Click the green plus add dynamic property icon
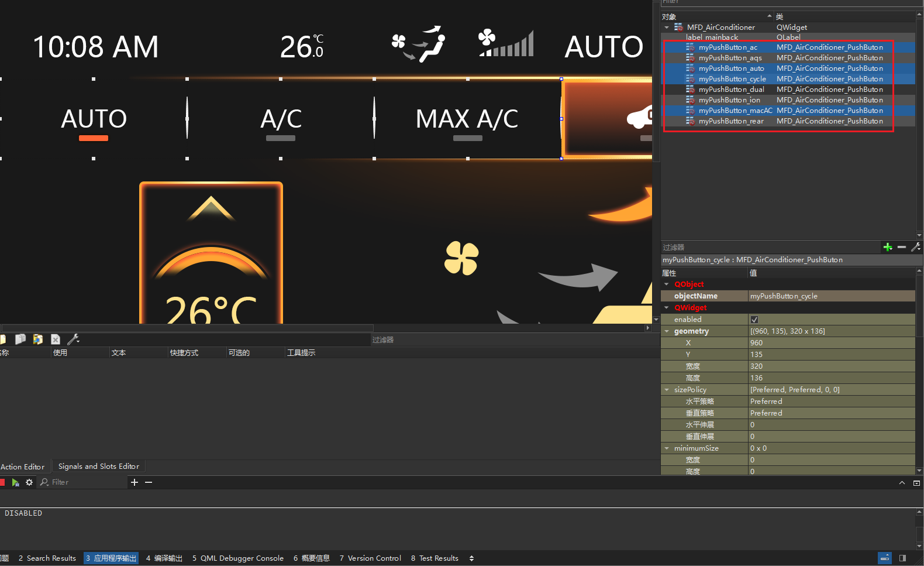Viewport: 924px width, 566px height. pos(888,247)
